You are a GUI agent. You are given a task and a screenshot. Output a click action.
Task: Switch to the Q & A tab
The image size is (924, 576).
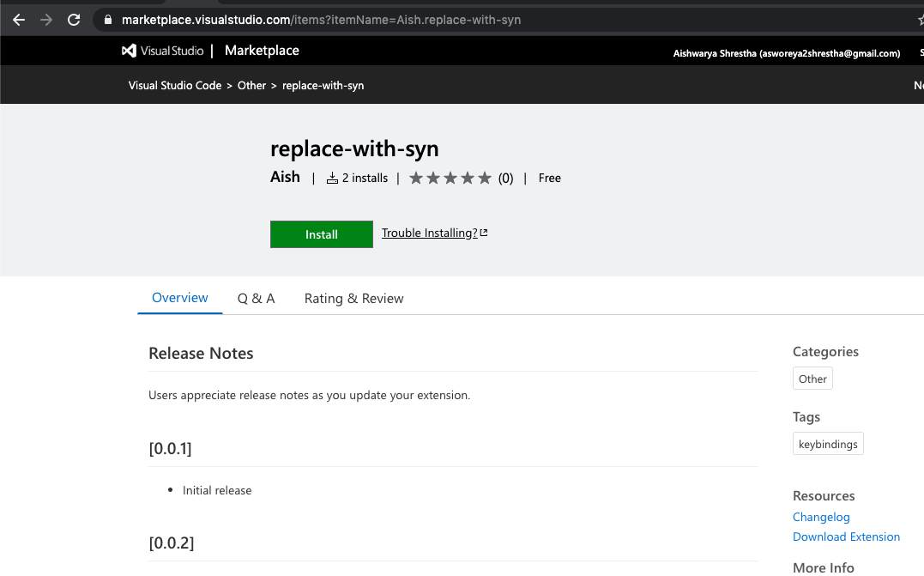(x=256, y=299)
